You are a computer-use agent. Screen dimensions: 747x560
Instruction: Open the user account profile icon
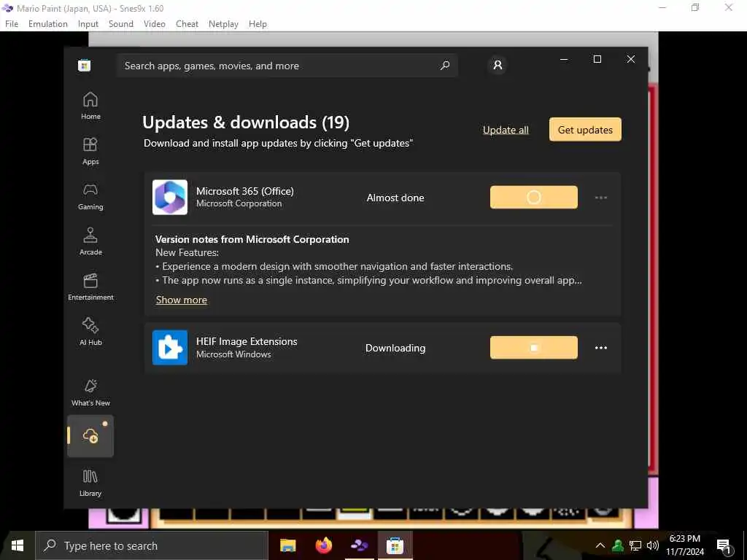498,65
